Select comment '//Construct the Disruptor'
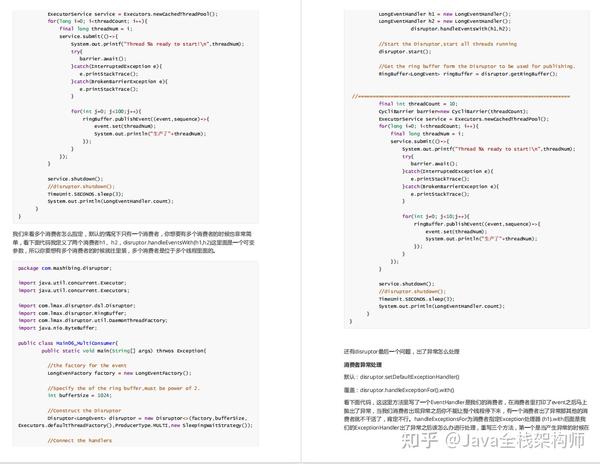This screenshot has height=464, width=600. pyautogui.click(x=84, y=411)
